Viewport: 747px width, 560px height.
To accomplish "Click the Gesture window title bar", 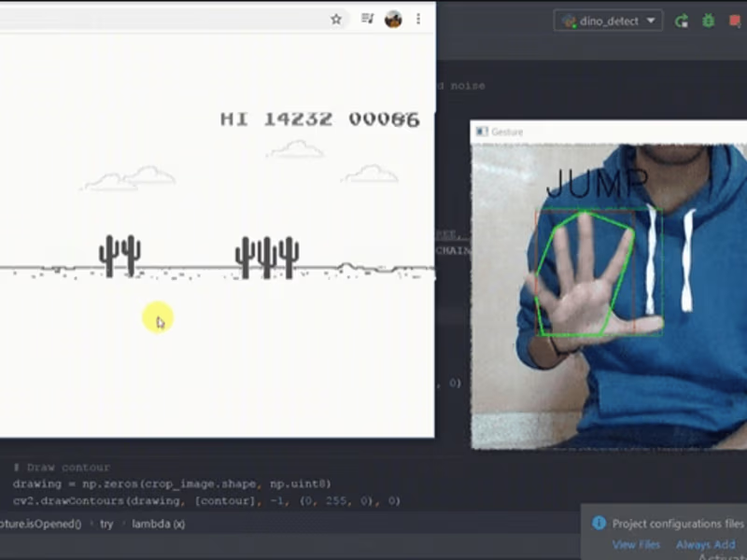I will tap(609, 132).
